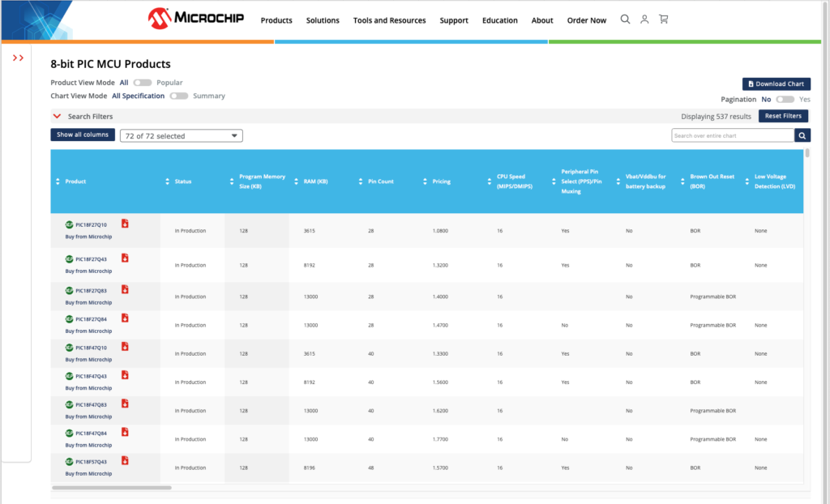
Task: Click green badge icon beside PIC18F47Q43
Action: (x=70, y=377)
